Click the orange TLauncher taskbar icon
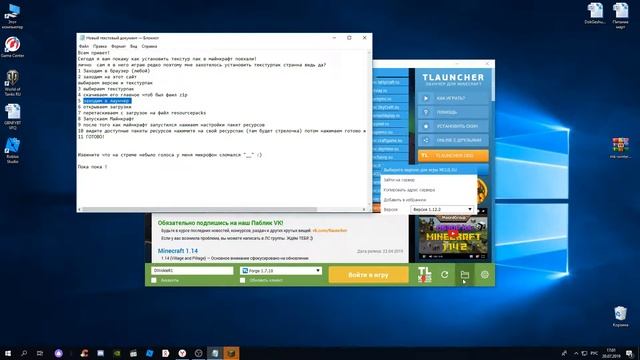640x360 pixels. [231, 353]
